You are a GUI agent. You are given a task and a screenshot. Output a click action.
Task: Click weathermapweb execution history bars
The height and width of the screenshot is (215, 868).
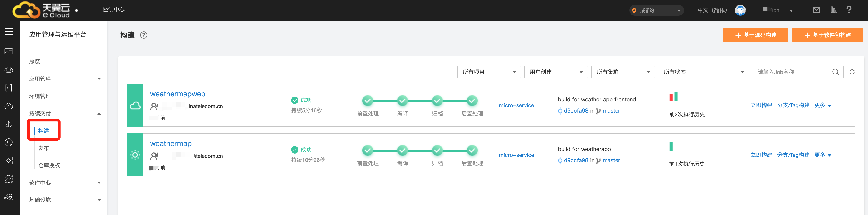(673, 97)
